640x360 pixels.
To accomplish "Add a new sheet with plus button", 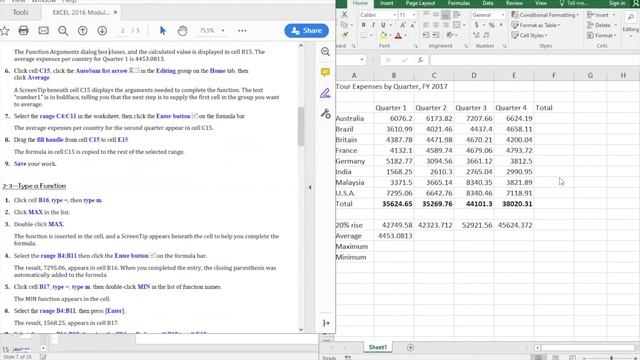I will point(411,347).
